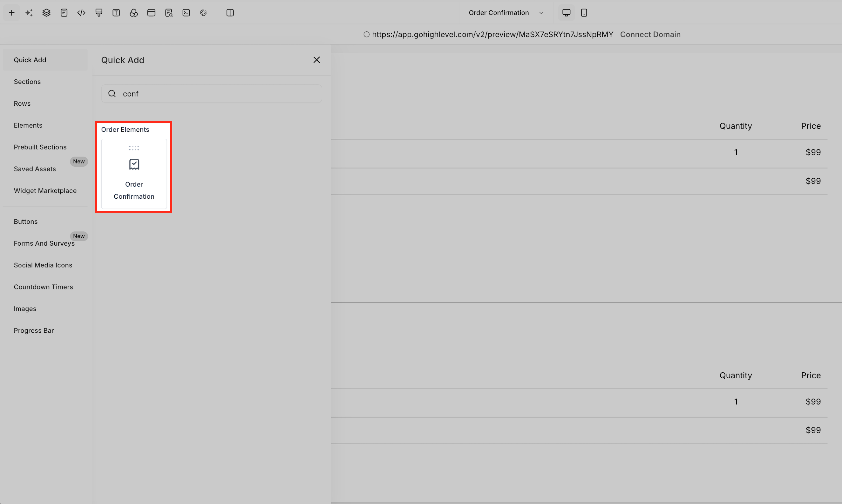Switch to desktop preview mode
The width and height of the screenshot is (842, 504).
click(x=566, y=13)
